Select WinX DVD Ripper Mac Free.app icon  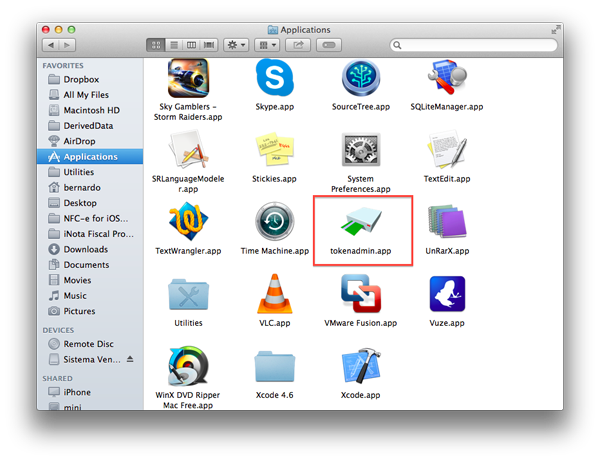188,366
